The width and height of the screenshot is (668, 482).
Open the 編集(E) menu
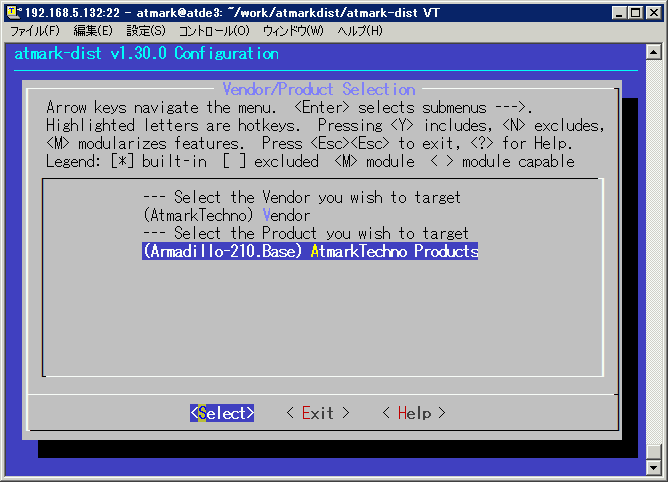pyautogui.click(x=93, y=31)
